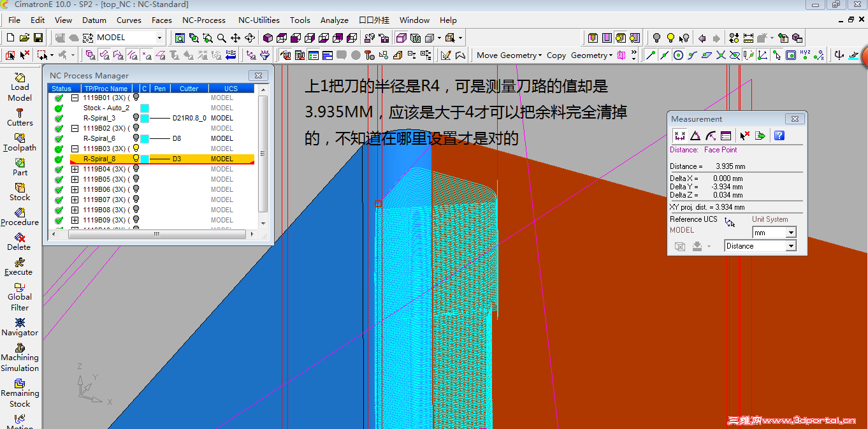Screen dimensions: 868x429
Task: Open the NC-Process menu
Action: click(x=204, y=20)
